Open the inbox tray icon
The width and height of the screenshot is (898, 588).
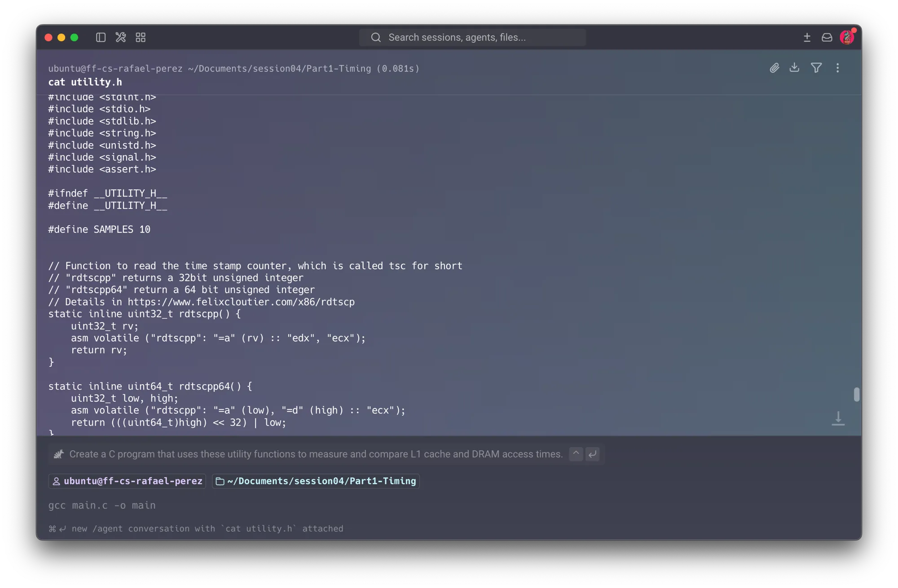[827, 37]
